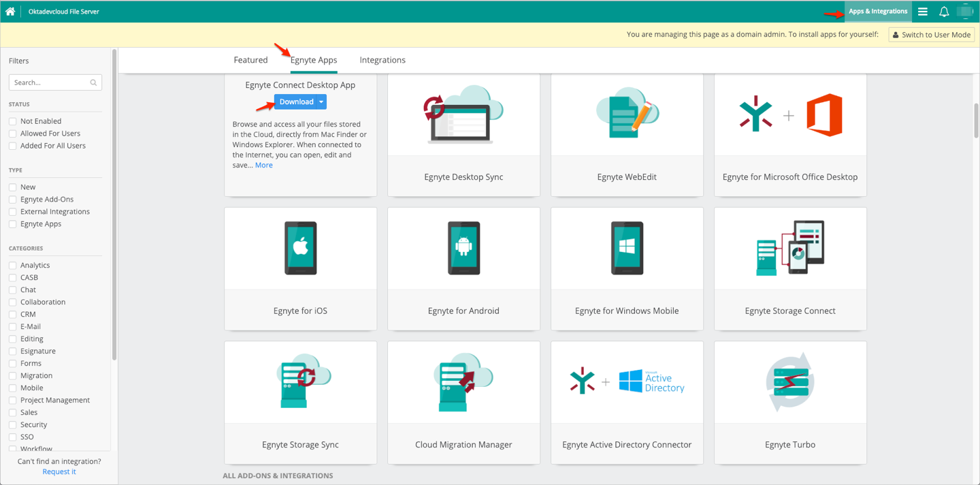Screen dimensions: 980x485
Task: Enable the Not Enabled status filter
Action: pyautogui.click(x=13, y=121)
